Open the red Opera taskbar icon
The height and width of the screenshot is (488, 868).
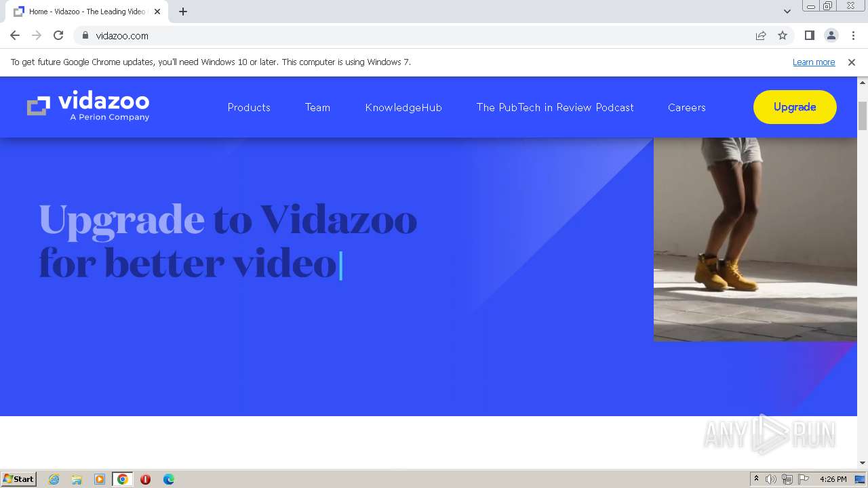(145, 479)
